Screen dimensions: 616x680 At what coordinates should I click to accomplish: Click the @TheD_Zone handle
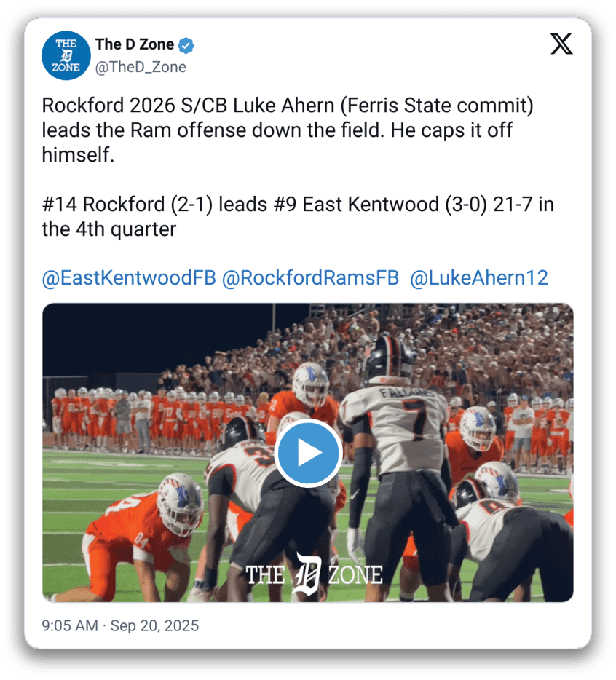click(x=141, y=67)
